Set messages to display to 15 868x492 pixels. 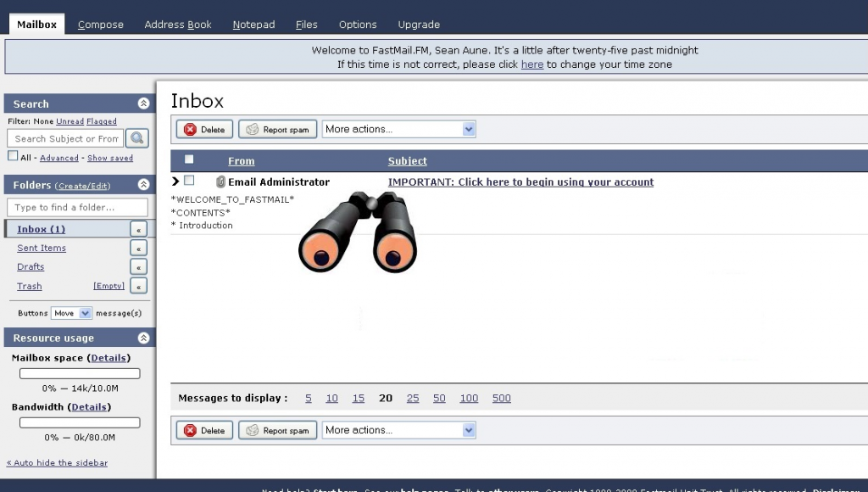click(x=359, y=398)
